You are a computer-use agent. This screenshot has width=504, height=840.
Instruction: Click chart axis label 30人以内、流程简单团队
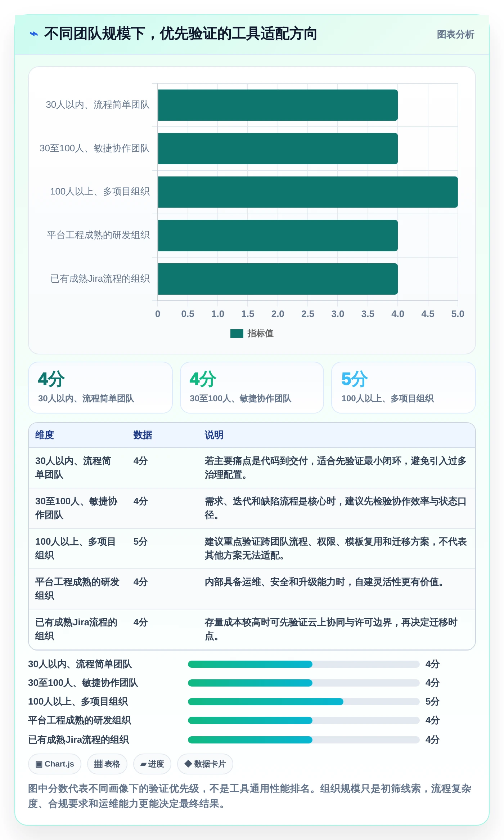pyautogui.click(x=98, y=105)
